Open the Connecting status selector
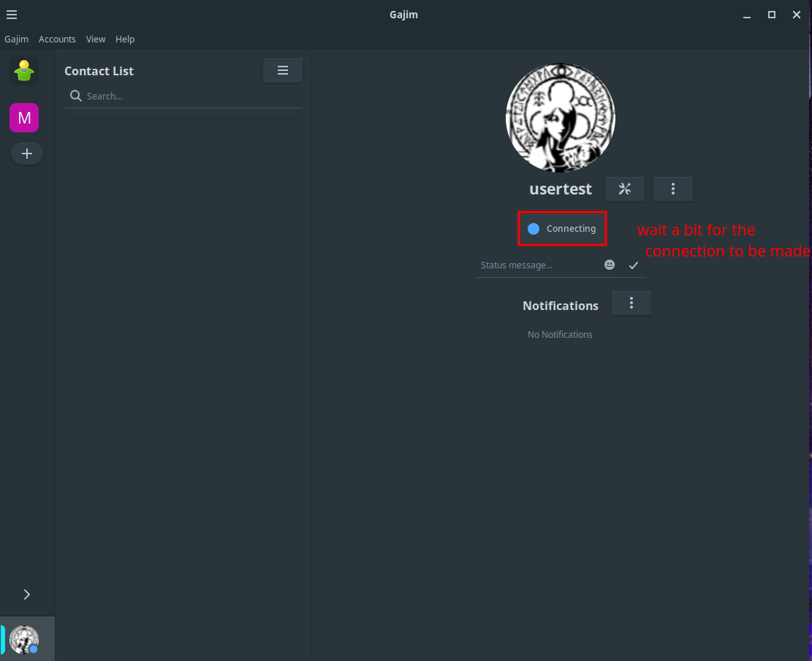Viewport: 812px width, 661px height. click(562, 228)
